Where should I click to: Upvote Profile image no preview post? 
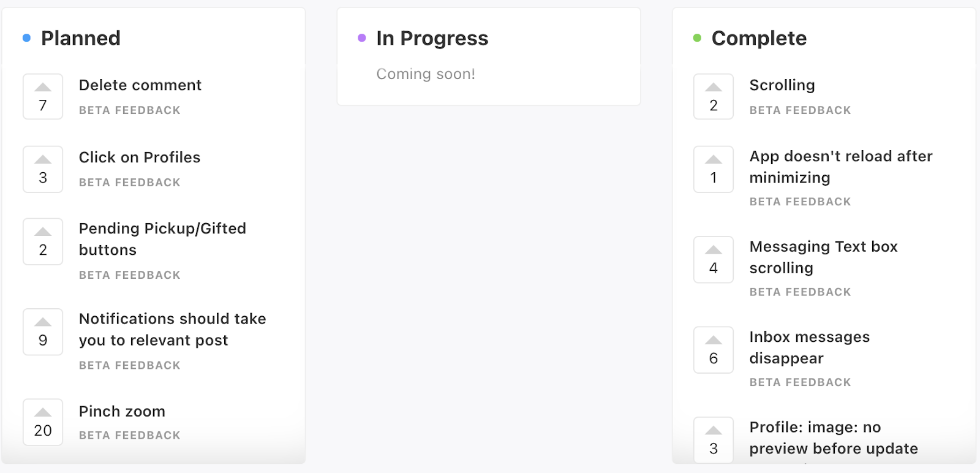click(713, 440)
